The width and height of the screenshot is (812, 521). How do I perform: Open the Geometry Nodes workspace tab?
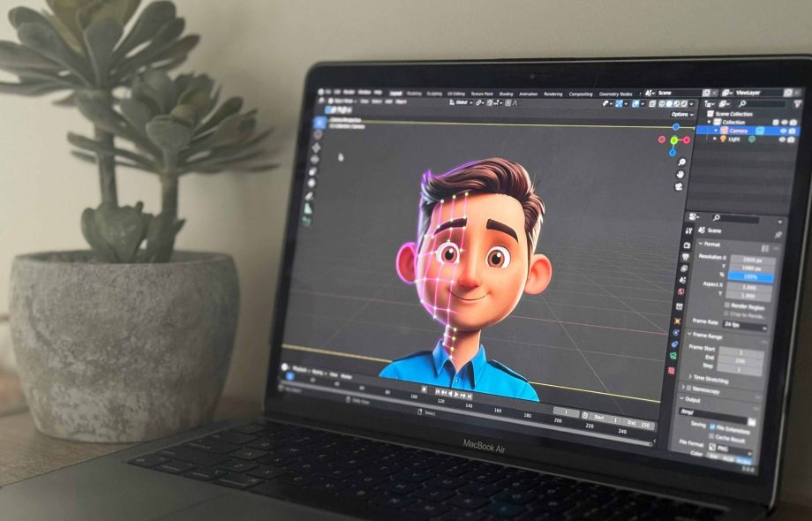(615, 94)
